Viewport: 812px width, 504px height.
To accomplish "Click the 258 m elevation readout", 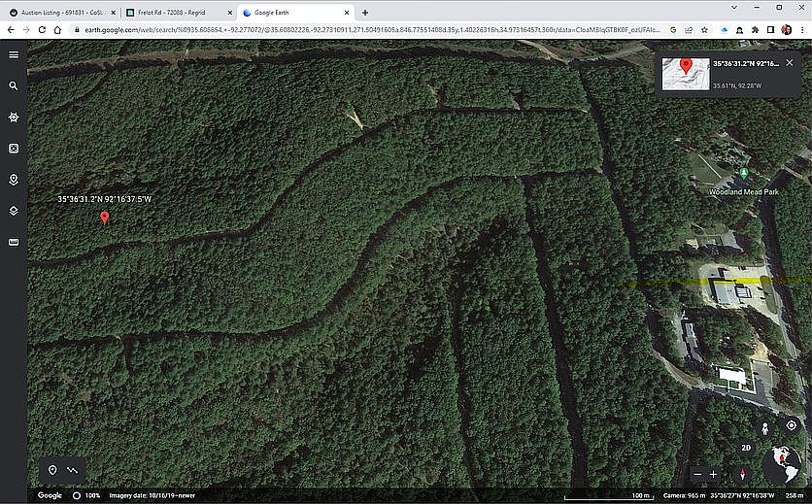I will point(795,495).
